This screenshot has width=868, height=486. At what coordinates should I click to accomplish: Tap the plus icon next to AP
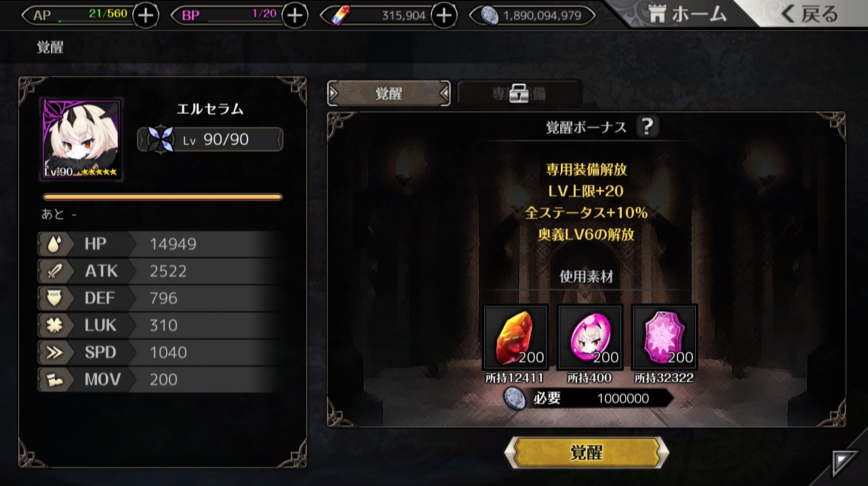coord(146,15)
